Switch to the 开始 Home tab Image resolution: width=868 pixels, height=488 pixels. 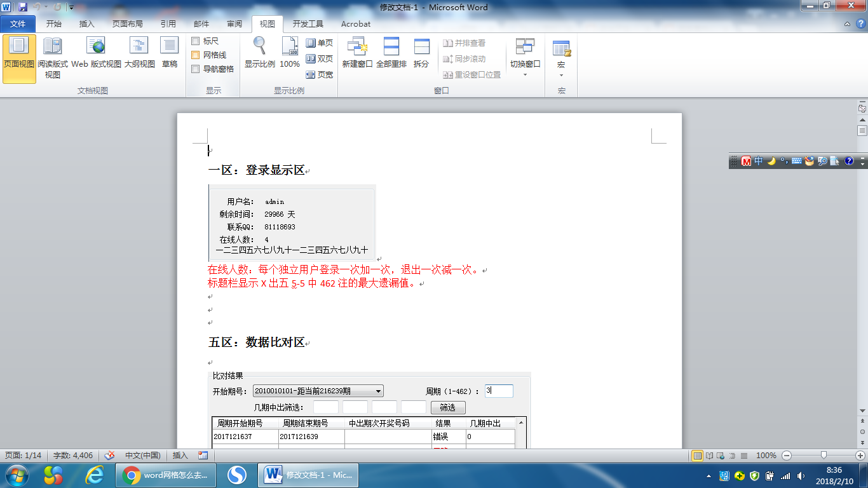tap(54, 24)
